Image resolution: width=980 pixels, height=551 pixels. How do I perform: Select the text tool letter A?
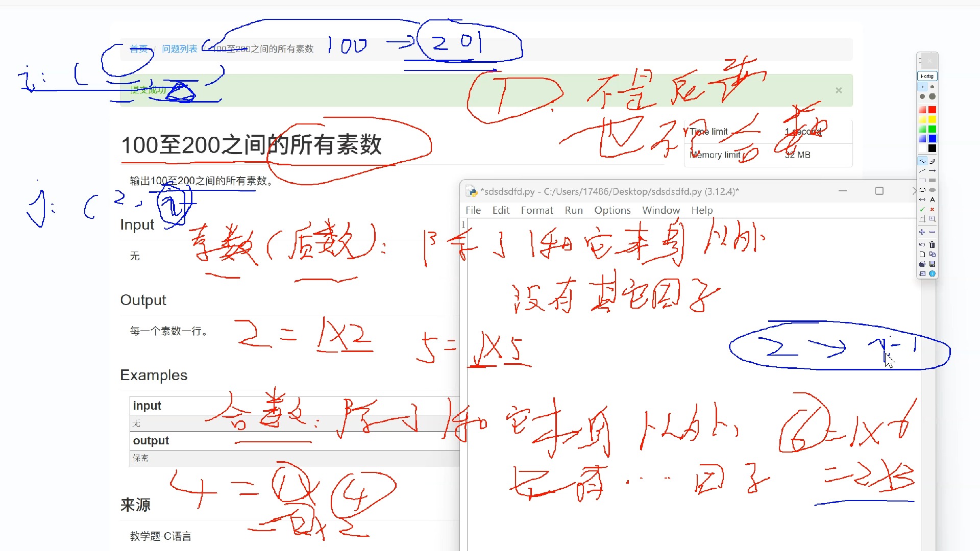(x=933, y=199)
